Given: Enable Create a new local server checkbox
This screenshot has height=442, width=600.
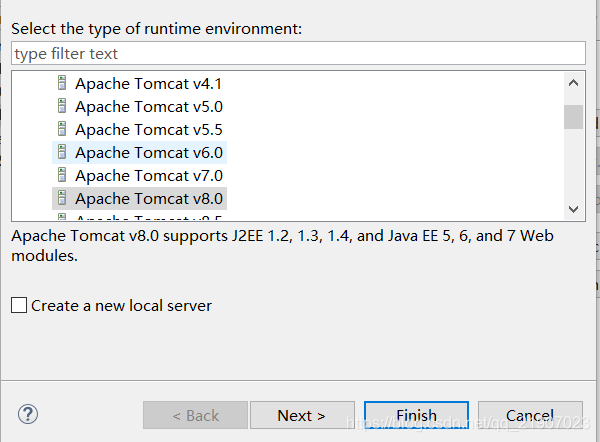Looking at the screenshot, I should 19,305.
